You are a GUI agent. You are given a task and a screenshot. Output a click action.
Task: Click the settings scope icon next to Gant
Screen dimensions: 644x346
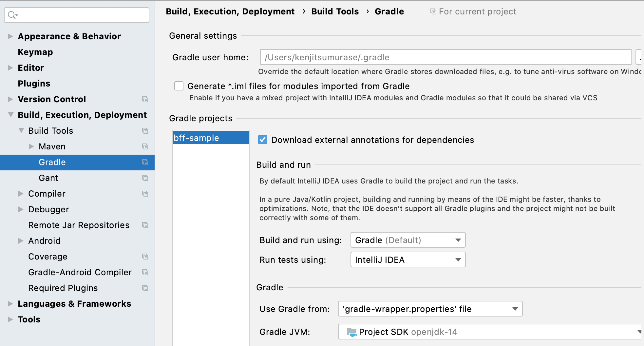coord(145,178)
